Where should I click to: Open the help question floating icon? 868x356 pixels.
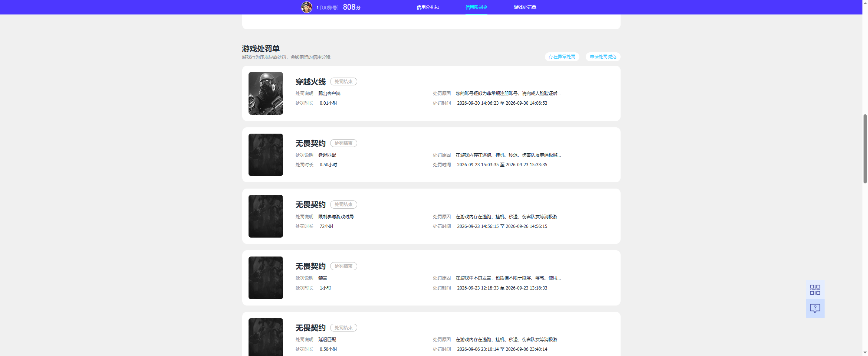pos(815,308)
